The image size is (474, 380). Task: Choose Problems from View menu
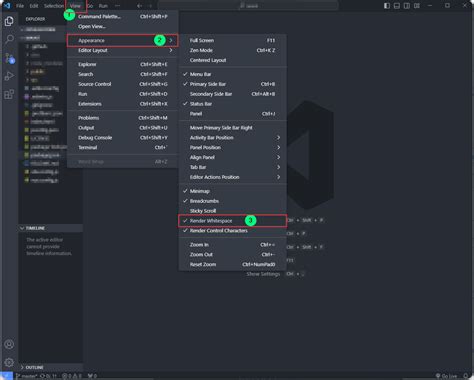pos(122,118)
